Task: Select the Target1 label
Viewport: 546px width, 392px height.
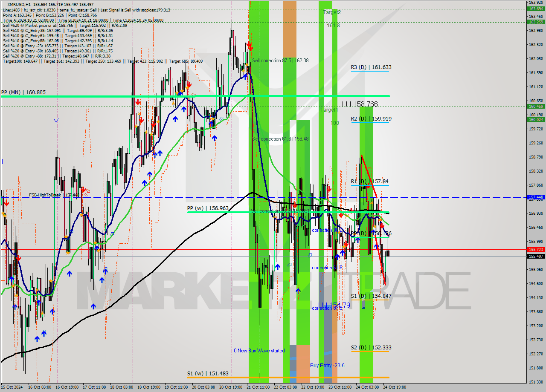Action: point(329,110)
